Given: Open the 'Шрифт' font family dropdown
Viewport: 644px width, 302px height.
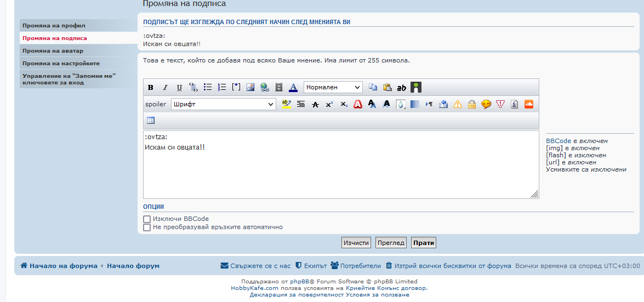Looking at the screenshot, I should pyautogui.click(x=224, y=104).
